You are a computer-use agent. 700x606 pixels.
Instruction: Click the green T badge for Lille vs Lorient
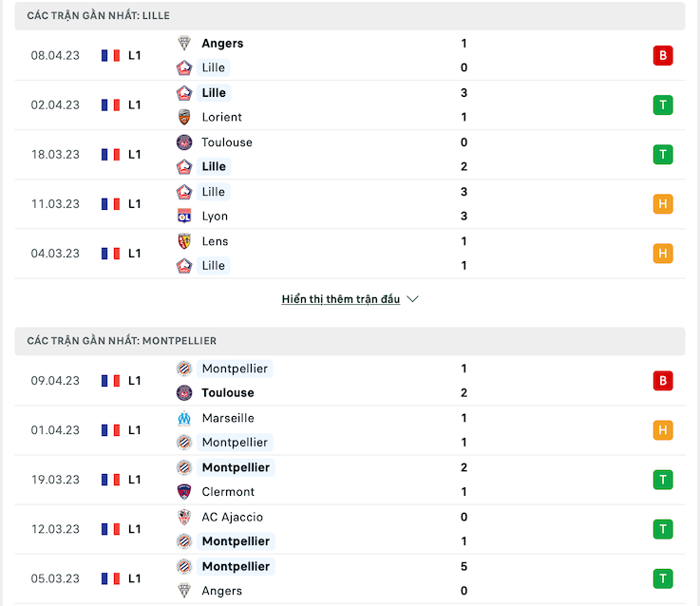click(663, 104)
